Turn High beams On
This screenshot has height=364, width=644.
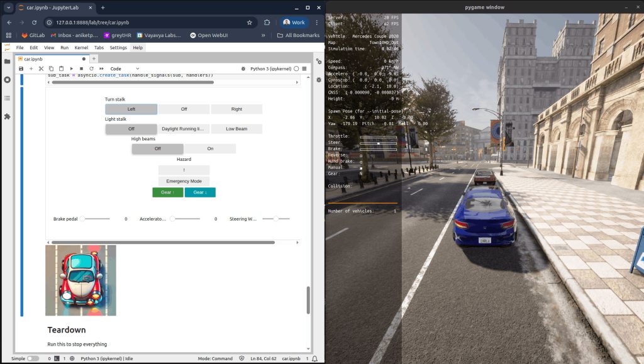click(210, 148)
